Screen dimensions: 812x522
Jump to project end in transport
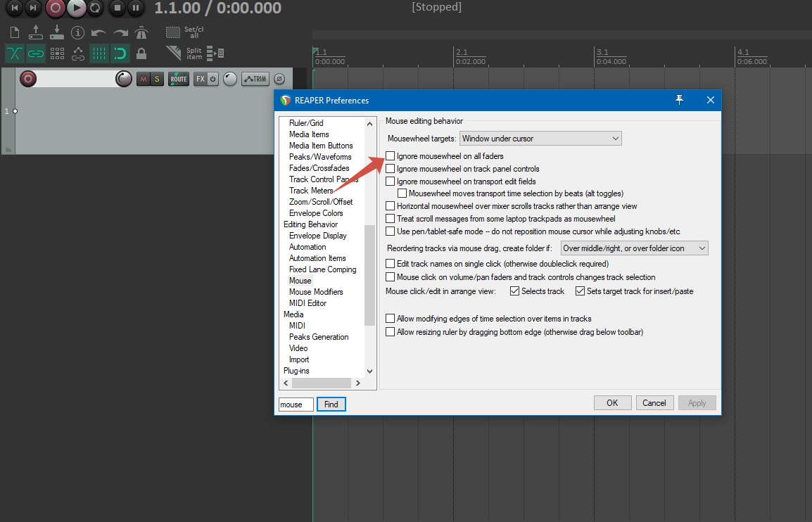coord(33,7)
